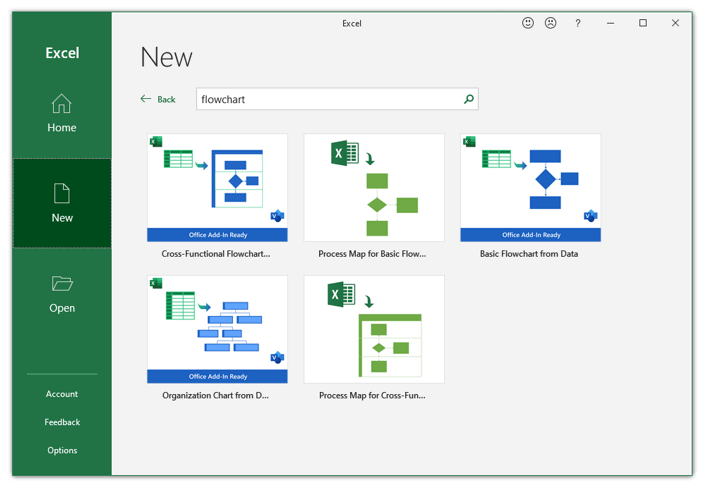Click the 'Basic Flowchart from Data' caption
The image size is (706, 485).
click(x=529, y=254)
